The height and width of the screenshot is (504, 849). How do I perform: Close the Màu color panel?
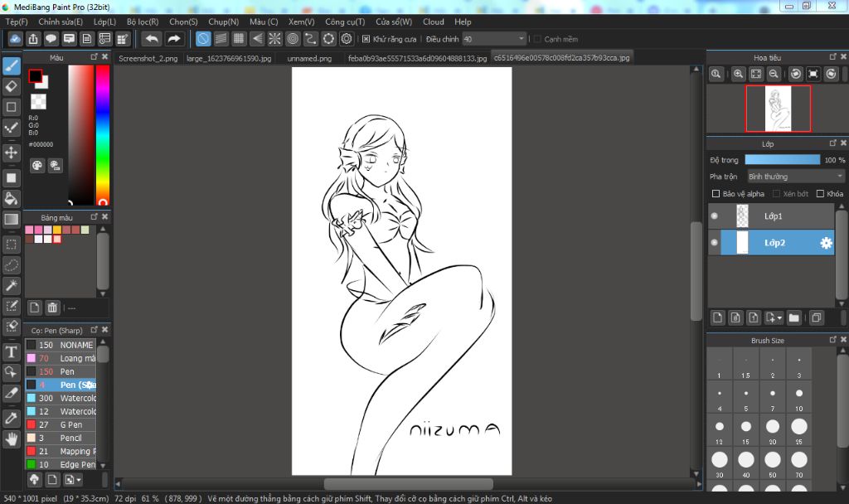click(105, 57)
